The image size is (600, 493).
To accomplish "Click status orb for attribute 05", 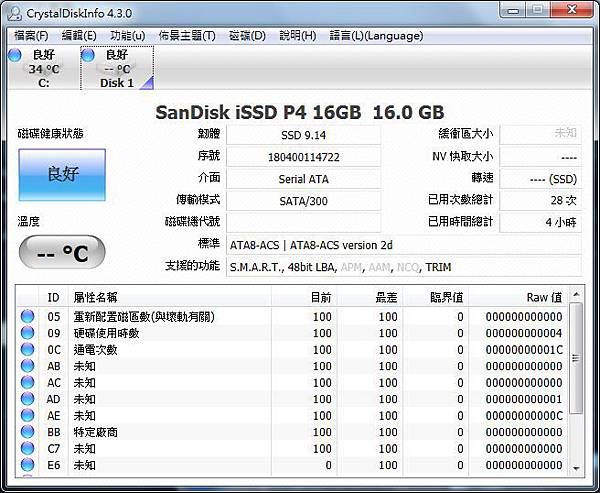I will point(27,317).
